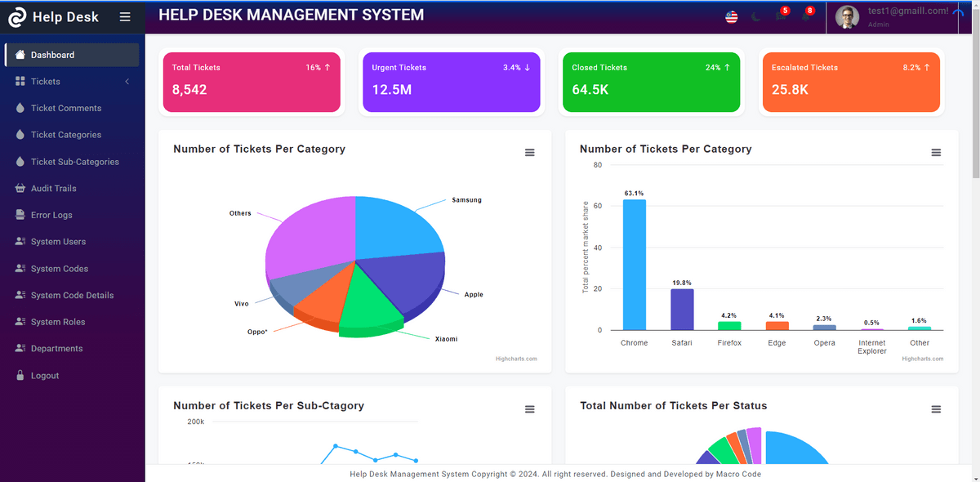Select the Escalated Tickets card showing 25.8K
The height and width of the screenshot is (482, 980).
[851, 82]
